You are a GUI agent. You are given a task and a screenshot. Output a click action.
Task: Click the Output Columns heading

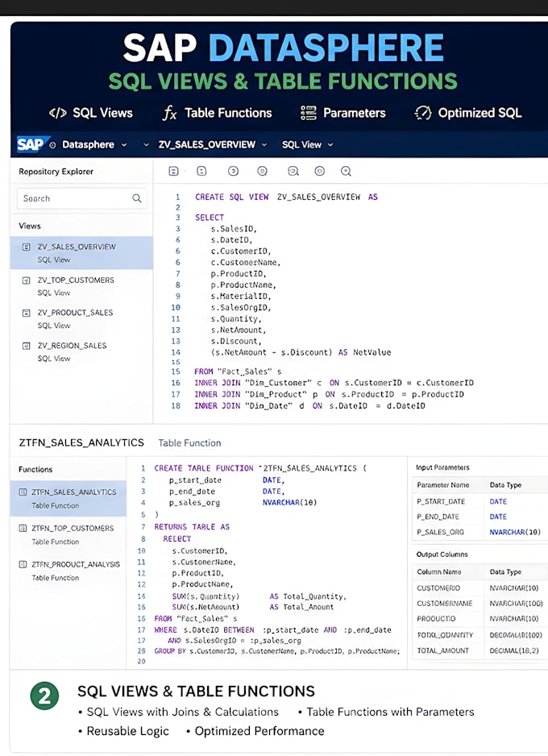point(442,554)
